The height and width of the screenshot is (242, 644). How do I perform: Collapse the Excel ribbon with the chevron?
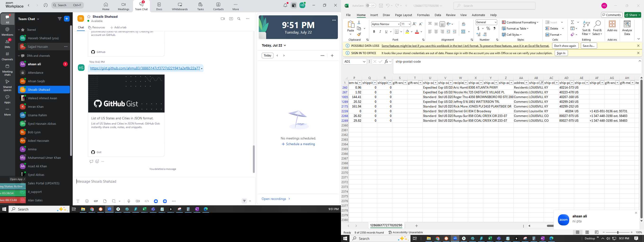pyautogui.click(x=639, y=39)
